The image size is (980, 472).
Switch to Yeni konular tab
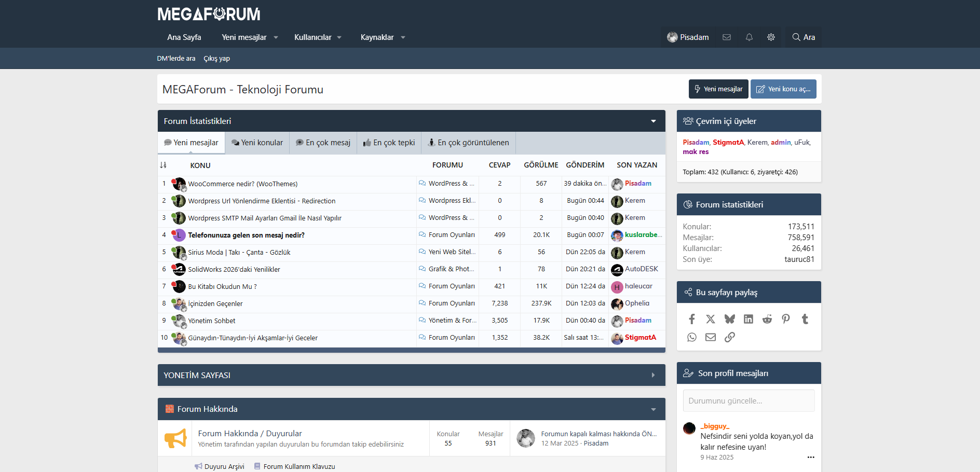tap(257, 143)
